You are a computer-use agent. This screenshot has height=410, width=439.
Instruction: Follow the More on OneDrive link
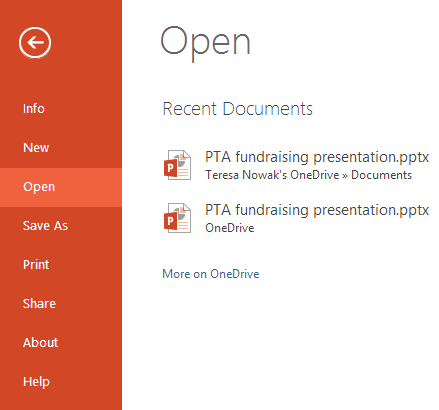tap(211, 274)
